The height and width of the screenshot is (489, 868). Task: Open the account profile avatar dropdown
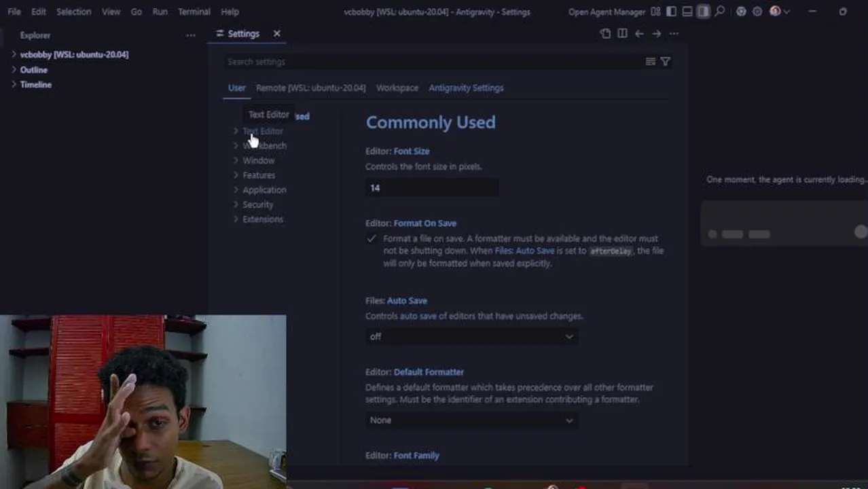[x=779, y=12]
